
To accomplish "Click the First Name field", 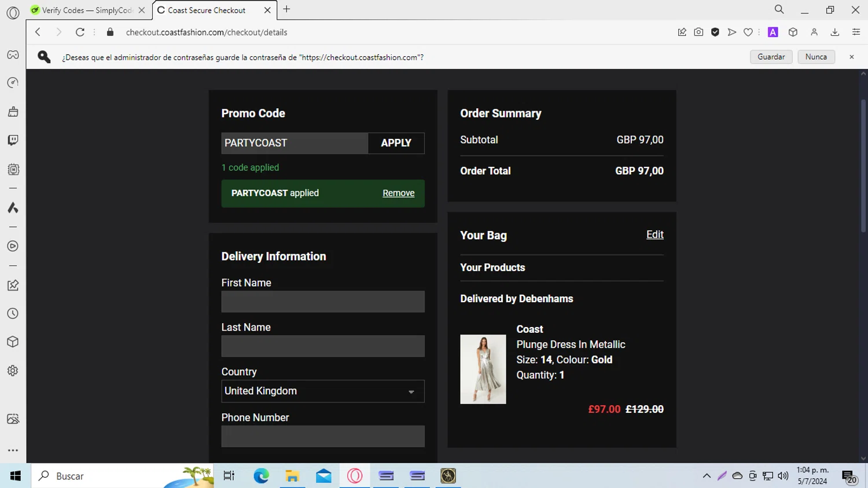I will [x=323, y=302].
